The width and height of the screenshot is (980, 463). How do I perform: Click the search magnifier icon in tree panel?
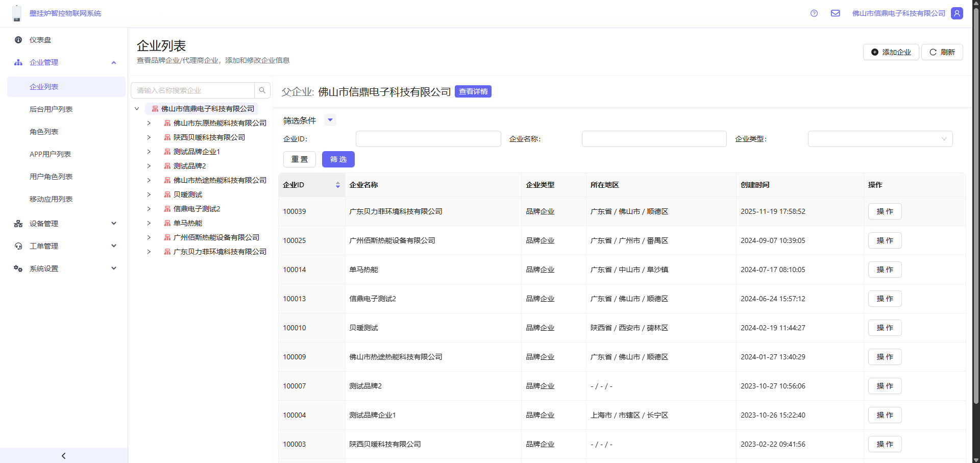[262, 90]
